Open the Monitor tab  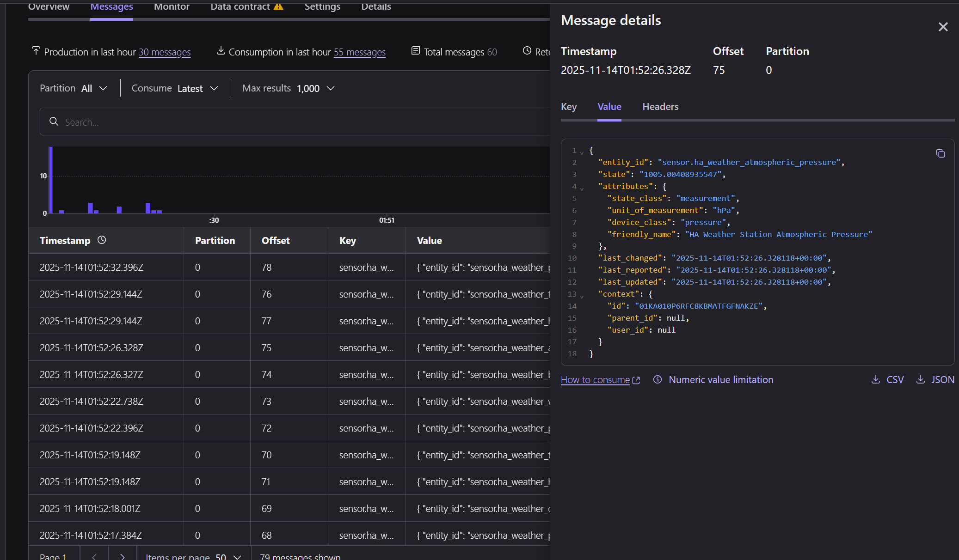click(x=172, y=6)
